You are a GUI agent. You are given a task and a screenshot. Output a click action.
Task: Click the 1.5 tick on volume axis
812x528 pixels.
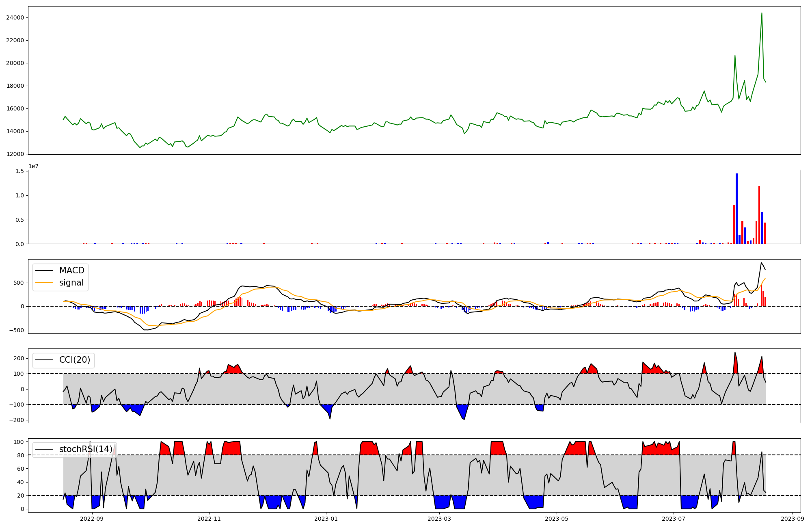[20, 171]
